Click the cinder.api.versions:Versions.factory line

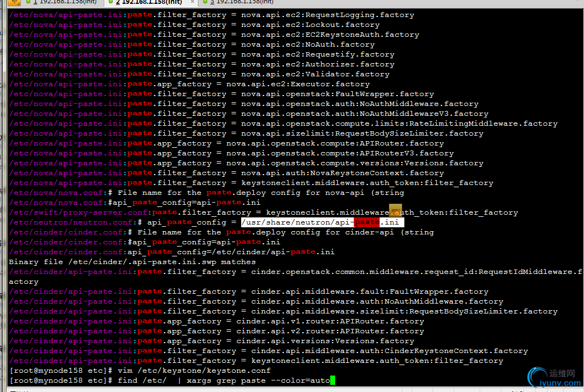(x=212, y=341)
